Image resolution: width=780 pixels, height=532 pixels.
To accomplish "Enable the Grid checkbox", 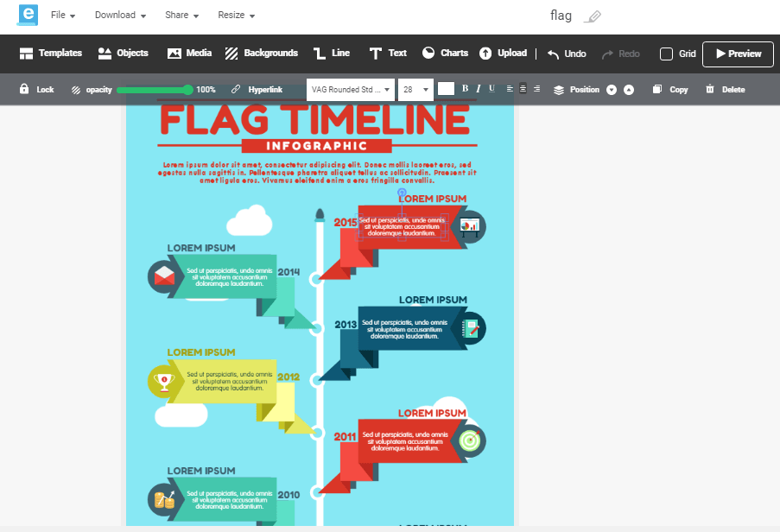I will [666, 54].
